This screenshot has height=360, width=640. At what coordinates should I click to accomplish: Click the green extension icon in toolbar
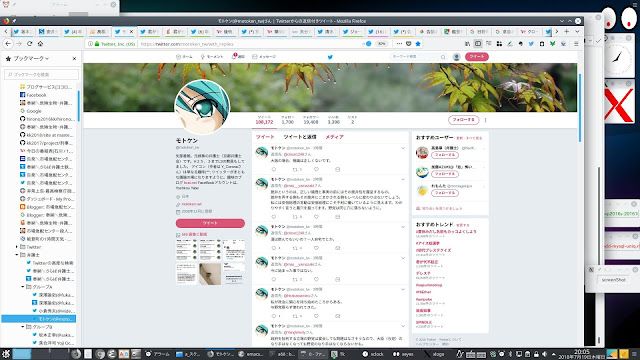pyautogui.click(x=553, y=44)
